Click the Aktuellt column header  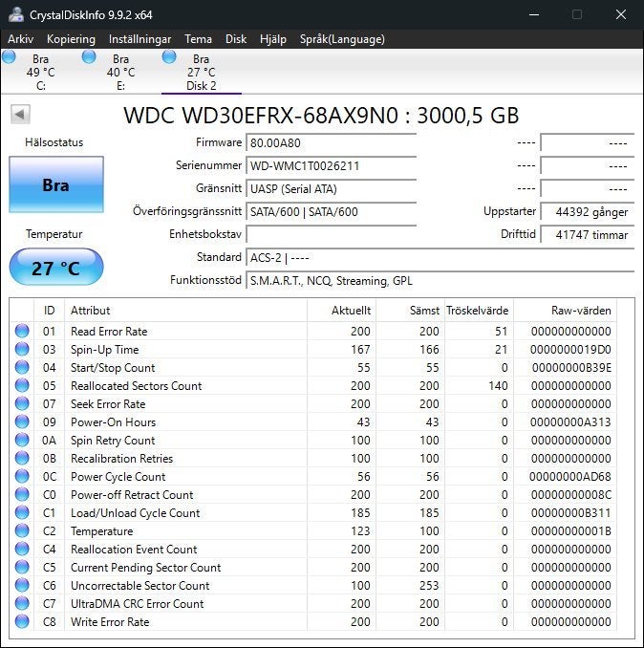tap(341, 310)
